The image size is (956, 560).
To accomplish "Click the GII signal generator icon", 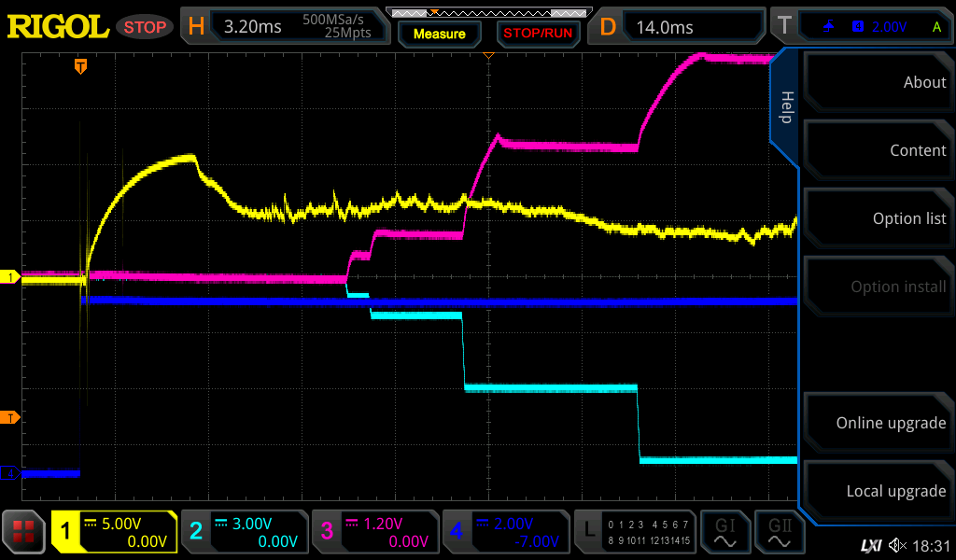I will pyautogui.click(x=780, y=533).
